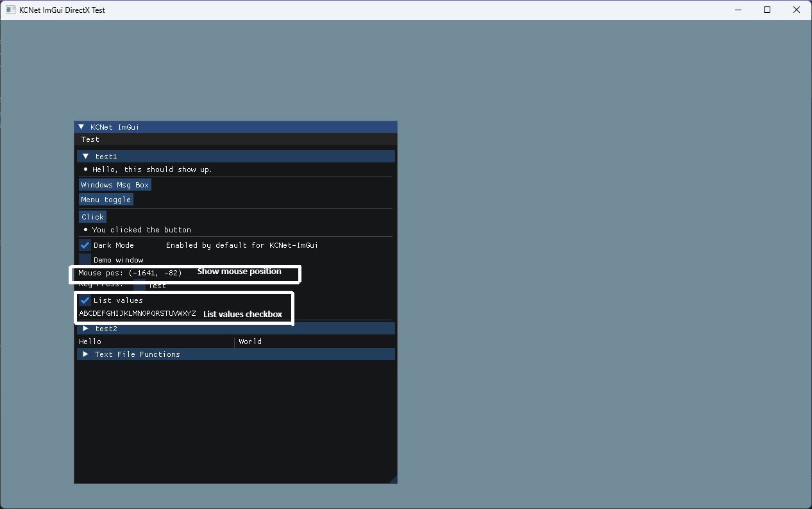Uncheck the List values checkbox

click(85, 300)
